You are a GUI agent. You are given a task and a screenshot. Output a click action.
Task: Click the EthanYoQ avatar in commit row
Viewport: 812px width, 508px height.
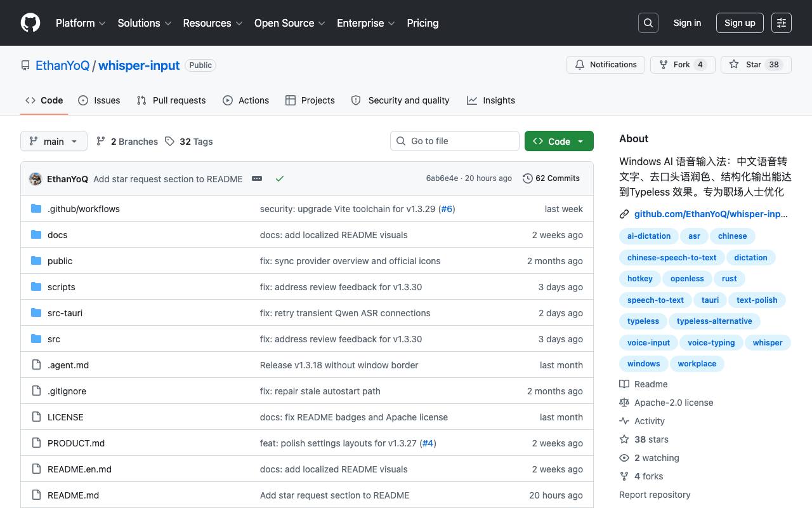click(x=36, y=179)
